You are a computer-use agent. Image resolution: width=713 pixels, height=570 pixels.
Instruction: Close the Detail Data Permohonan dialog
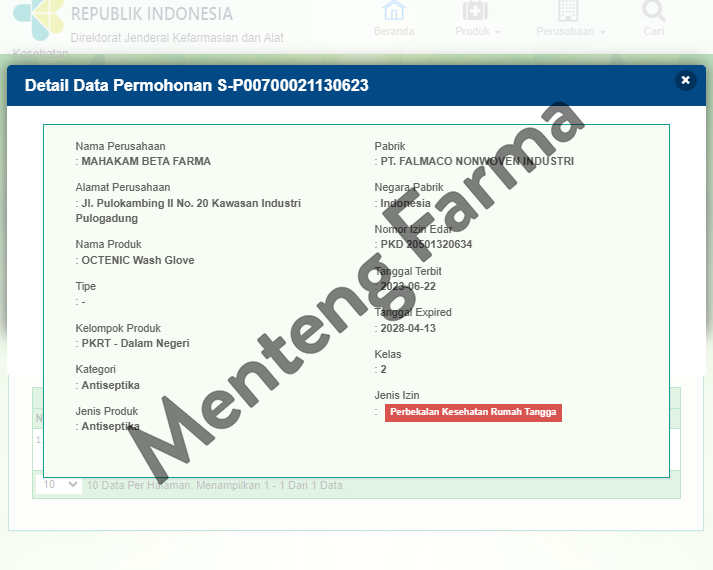pos(685,80)
